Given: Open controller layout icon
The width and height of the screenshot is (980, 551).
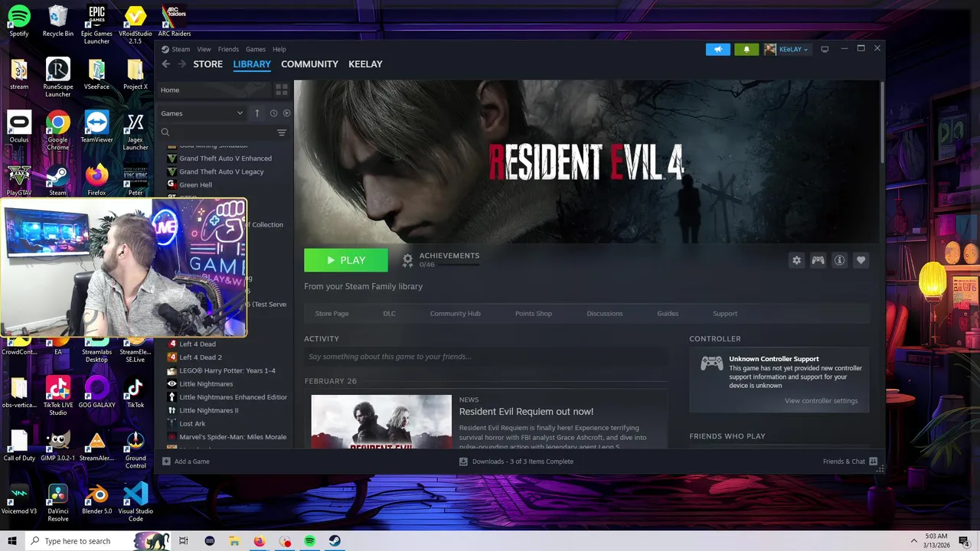Looking at the screenshot, I should click(818, 260).
